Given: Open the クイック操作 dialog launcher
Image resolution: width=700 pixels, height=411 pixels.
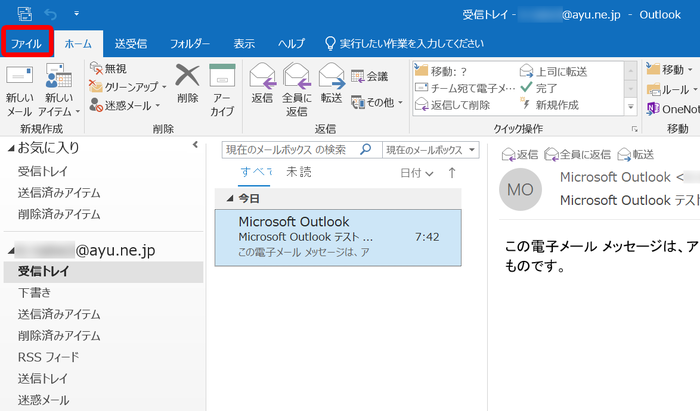Looking at the screenshot, I should 634,129.
